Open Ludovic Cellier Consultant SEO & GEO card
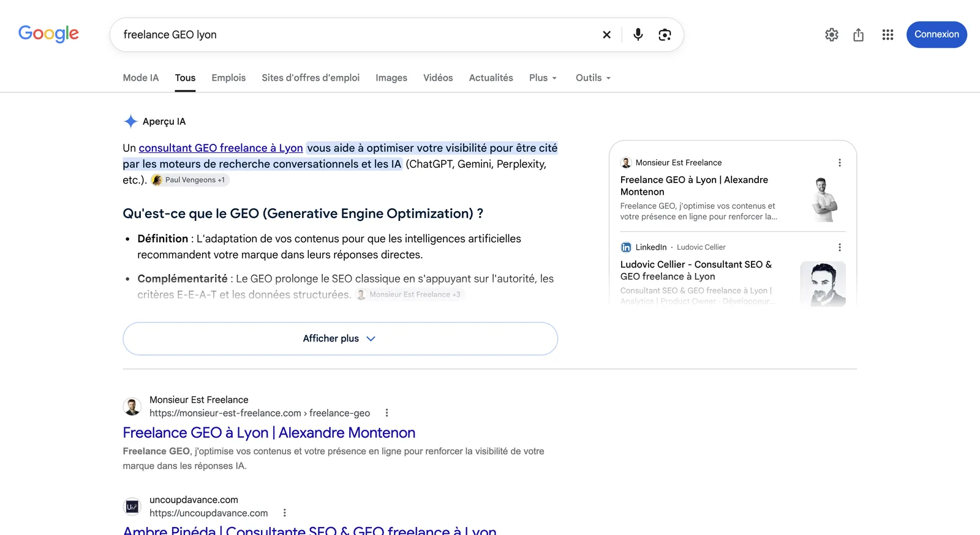The image size is (980, 535). pyautogui.click(x=696, y=270)
